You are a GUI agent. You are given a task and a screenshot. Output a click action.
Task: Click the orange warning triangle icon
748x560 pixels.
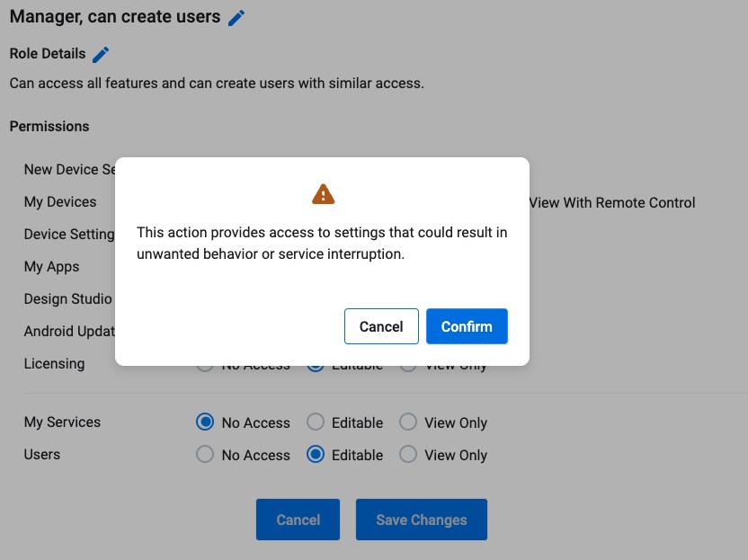click(323, 193)
